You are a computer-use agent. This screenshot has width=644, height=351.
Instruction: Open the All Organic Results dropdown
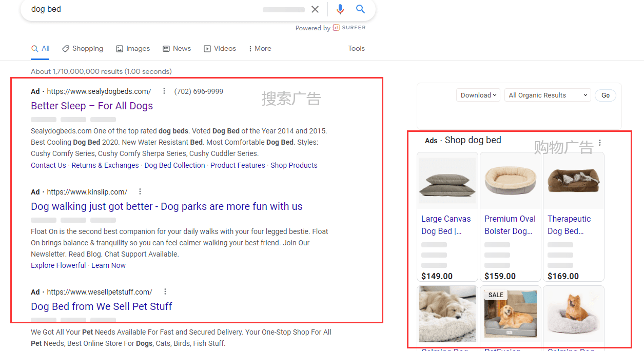coord(548,95)
